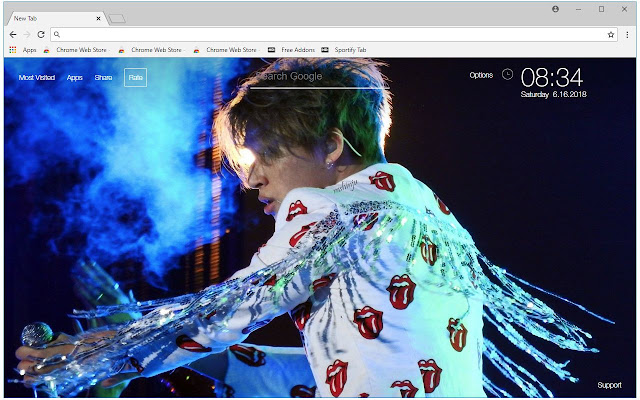Open the first Chrome Web Store bookmark

tap(77, 50)
